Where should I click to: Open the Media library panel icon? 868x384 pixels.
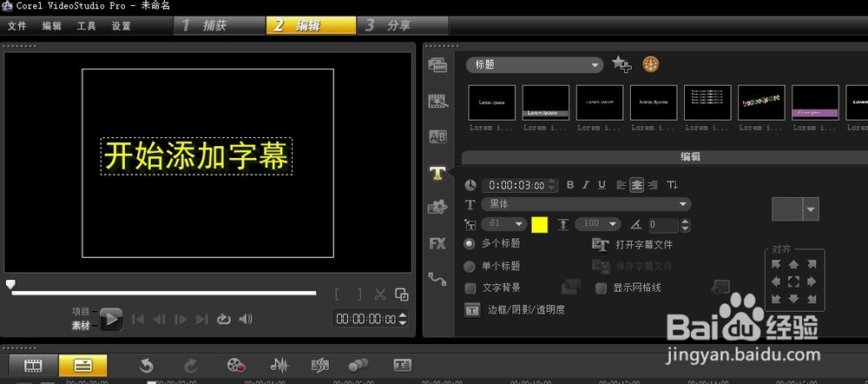coord(437,65)
